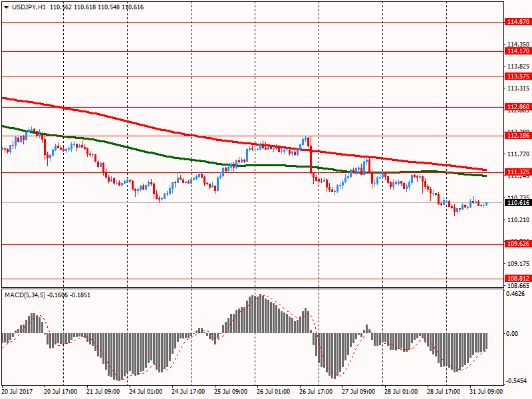Select the red 114.170 price level label
The height and width of the screenshot is (399, 532).
[518, 51]
